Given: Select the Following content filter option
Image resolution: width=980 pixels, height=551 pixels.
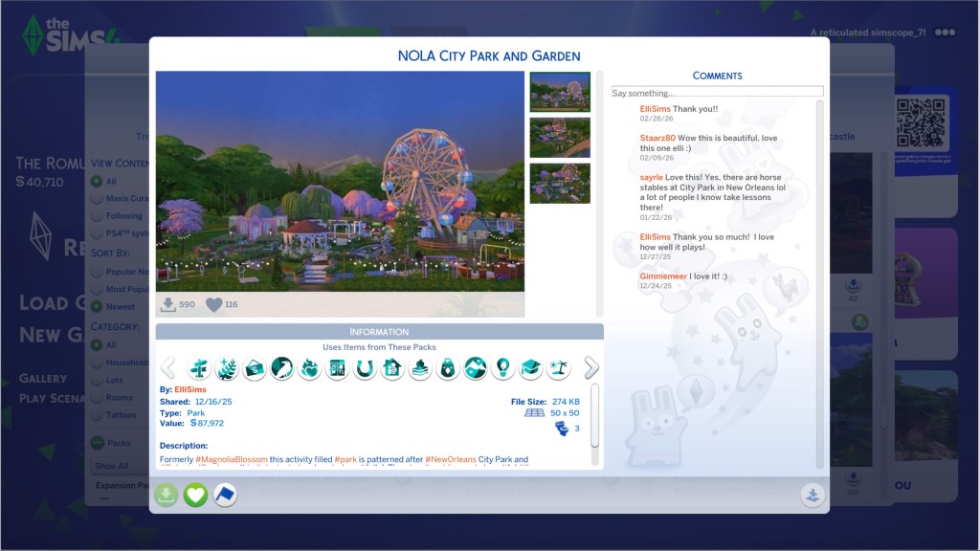Looking at the screenshot, I should click(97, 216).
